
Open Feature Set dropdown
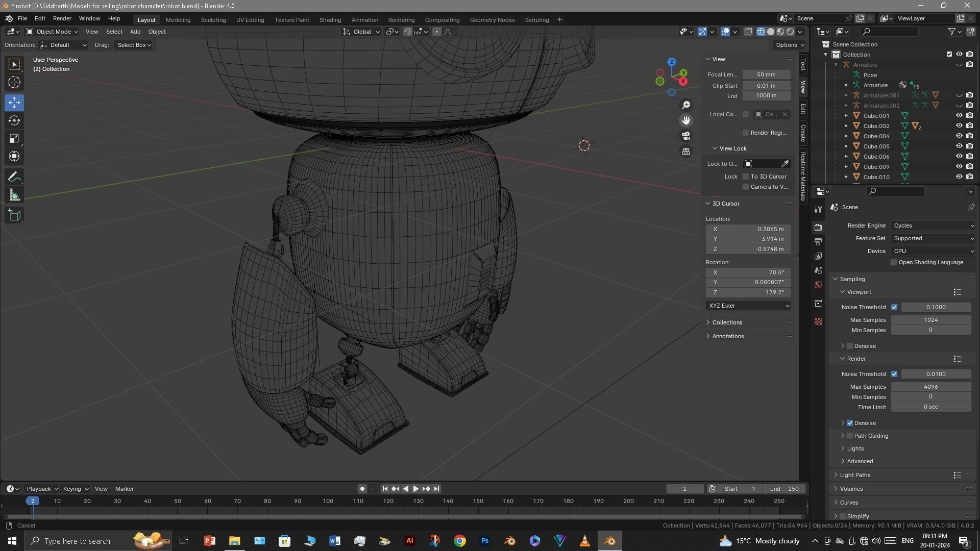pos(933,238)
